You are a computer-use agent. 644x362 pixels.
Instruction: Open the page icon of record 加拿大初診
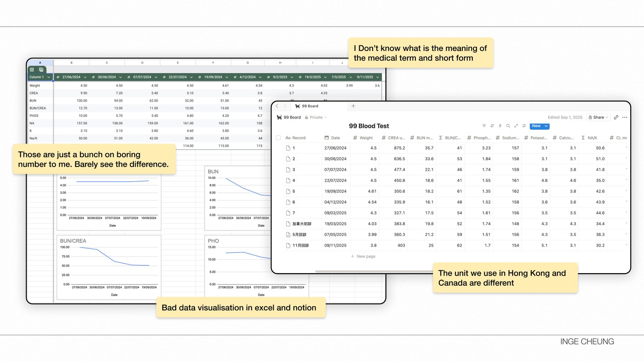pyautogui.click(x=288, y=224)
